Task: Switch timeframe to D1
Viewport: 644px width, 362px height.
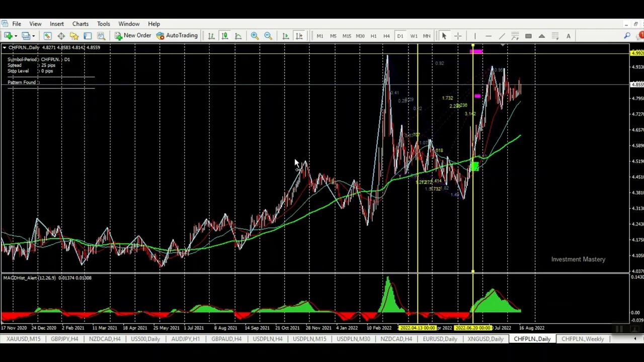Action: point(400,36)
